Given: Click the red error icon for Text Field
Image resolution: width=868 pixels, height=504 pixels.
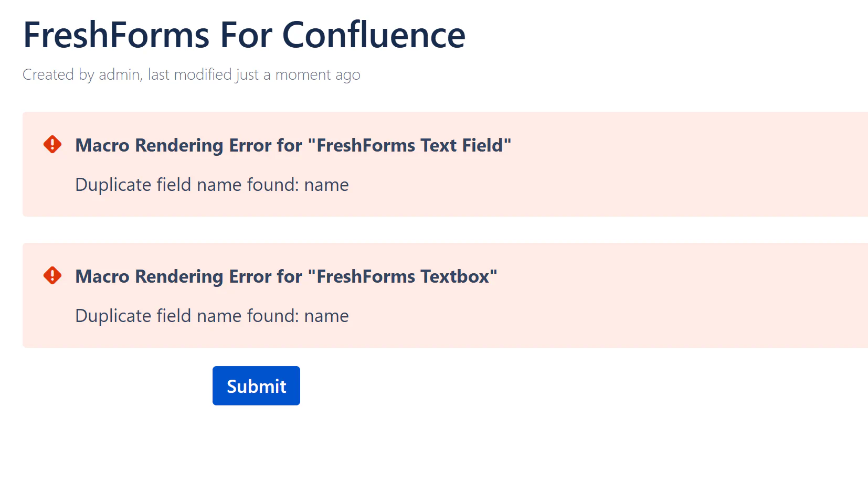Looking at the screenshot, I should 52,144.
